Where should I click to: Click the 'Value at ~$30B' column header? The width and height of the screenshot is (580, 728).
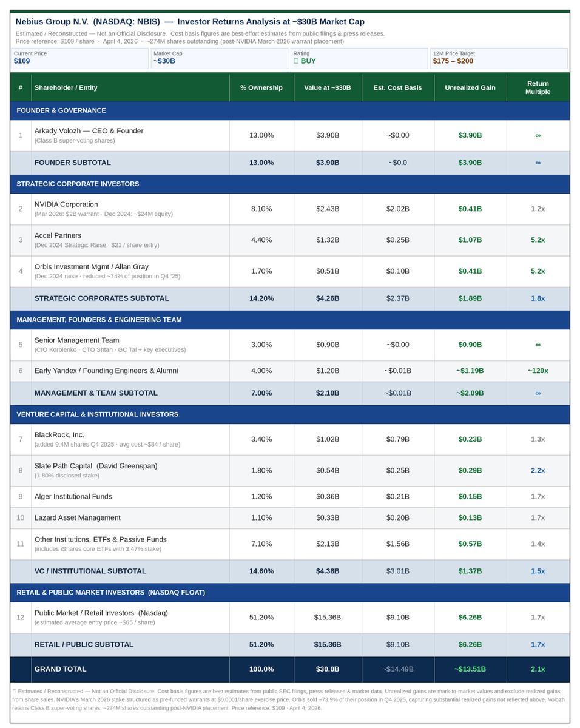pyautogui.click(x=328, y=87)
